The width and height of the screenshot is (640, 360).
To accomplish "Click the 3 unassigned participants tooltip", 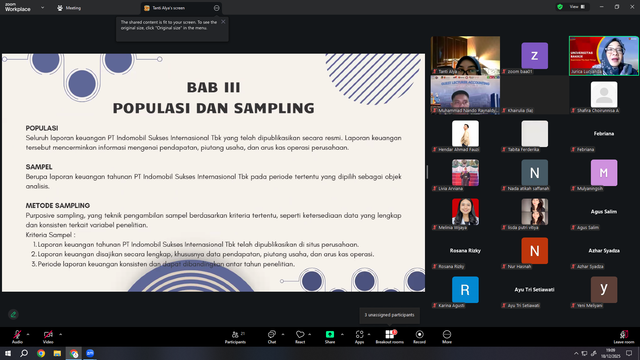I will coord(389,315).
